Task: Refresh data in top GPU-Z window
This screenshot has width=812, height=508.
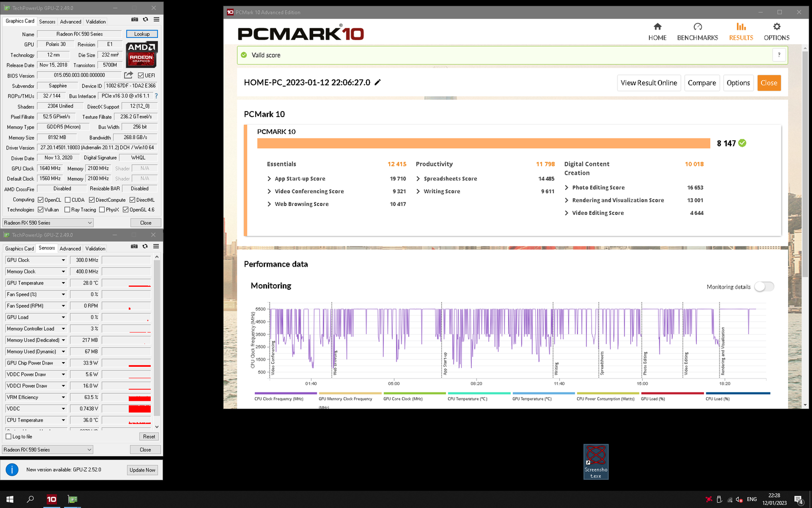Action: click(x=146, y=20)
